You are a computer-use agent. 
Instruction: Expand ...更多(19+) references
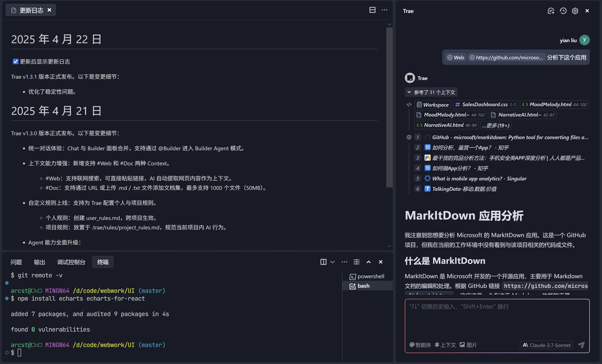pyautogui.click(x=496, y=125)
